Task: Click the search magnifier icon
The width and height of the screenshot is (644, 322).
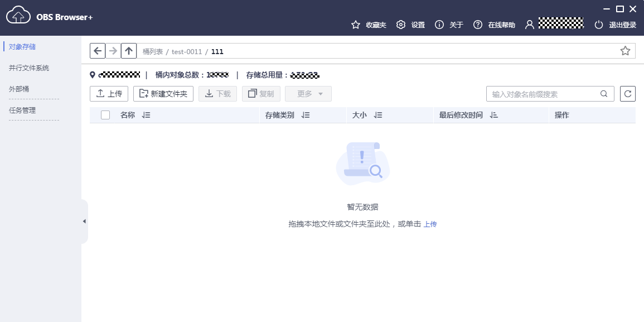Action: pyautogui.click(x=604, y=94)
